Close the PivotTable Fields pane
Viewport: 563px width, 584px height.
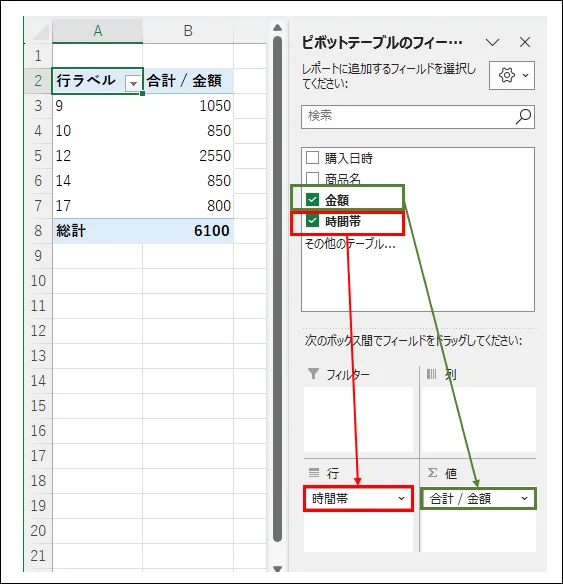point(525,42)
